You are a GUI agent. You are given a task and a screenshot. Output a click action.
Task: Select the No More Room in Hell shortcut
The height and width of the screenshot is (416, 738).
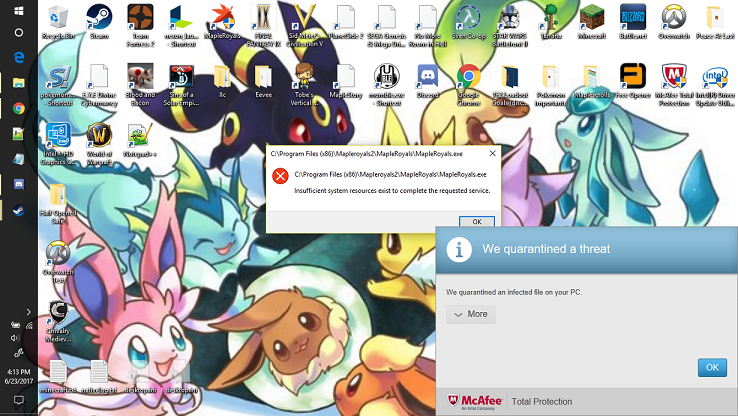[x=428, y=26]
